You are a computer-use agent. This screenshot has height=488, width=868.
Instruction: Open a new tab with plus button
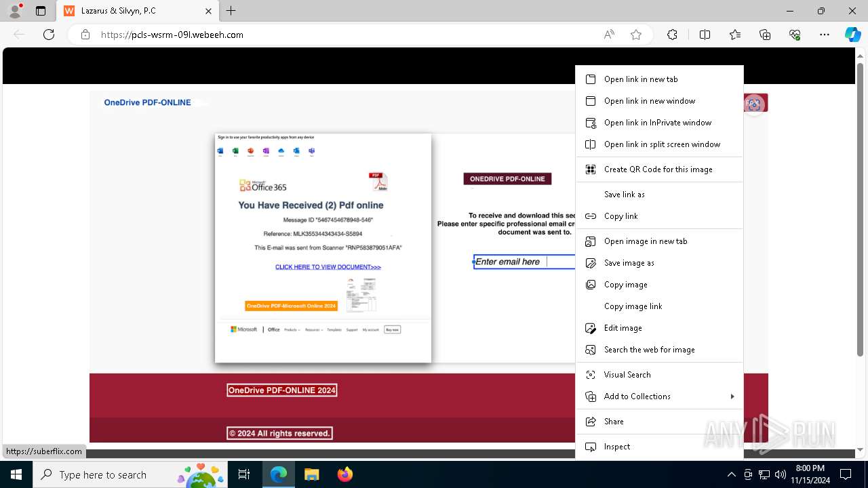(231, 11)
